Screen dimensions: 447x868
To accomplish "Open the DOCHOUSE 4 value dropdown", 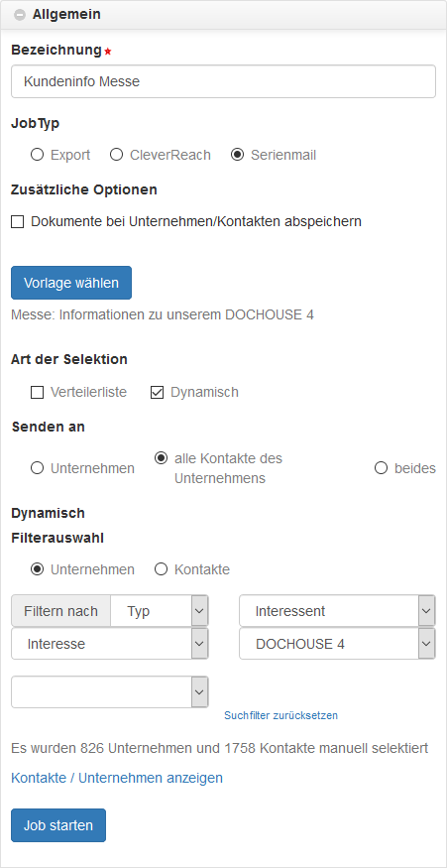I will 337,644.
